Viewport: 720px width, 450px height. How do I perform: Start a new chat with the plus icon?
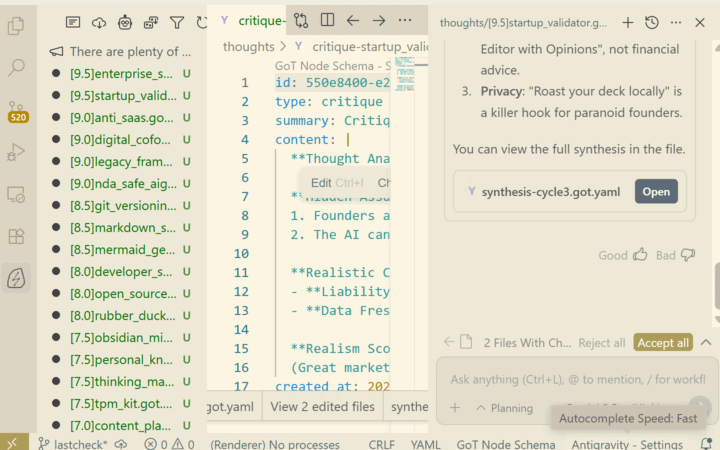pyautogui.click(x=628, y=22)
